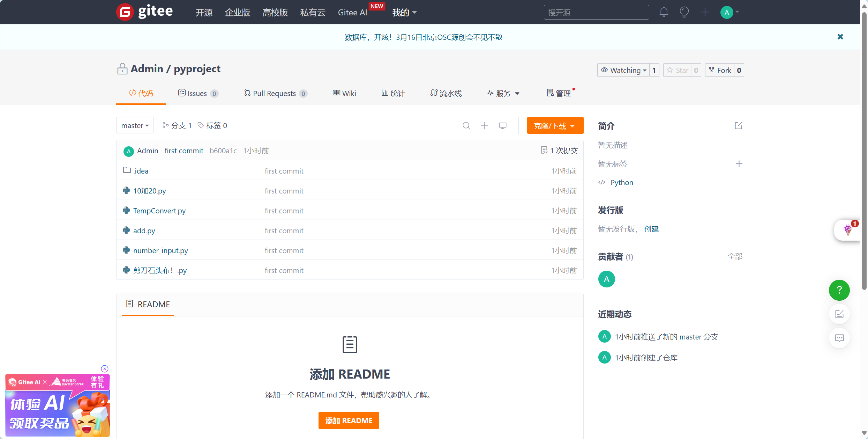Open the chat bubble feedback icon
This screenshot has width=868, height=439.
(839, 338)
